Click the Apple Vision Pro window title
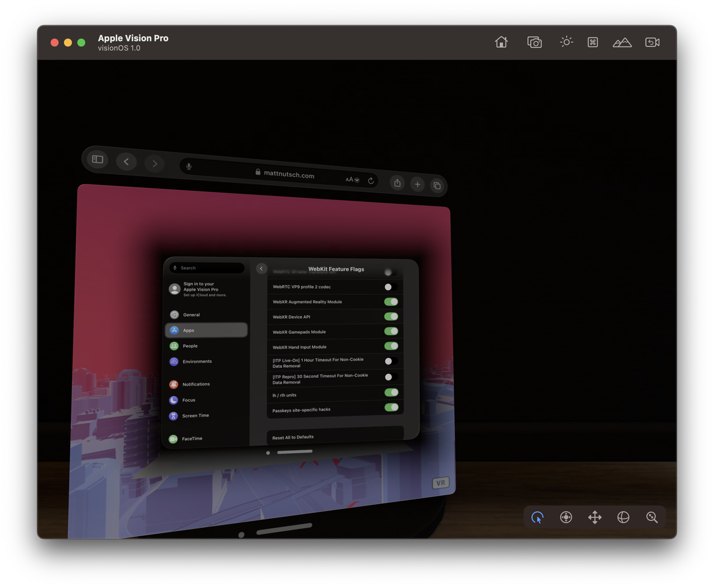This screenshot has width=714, height=588. coord(133,38)
